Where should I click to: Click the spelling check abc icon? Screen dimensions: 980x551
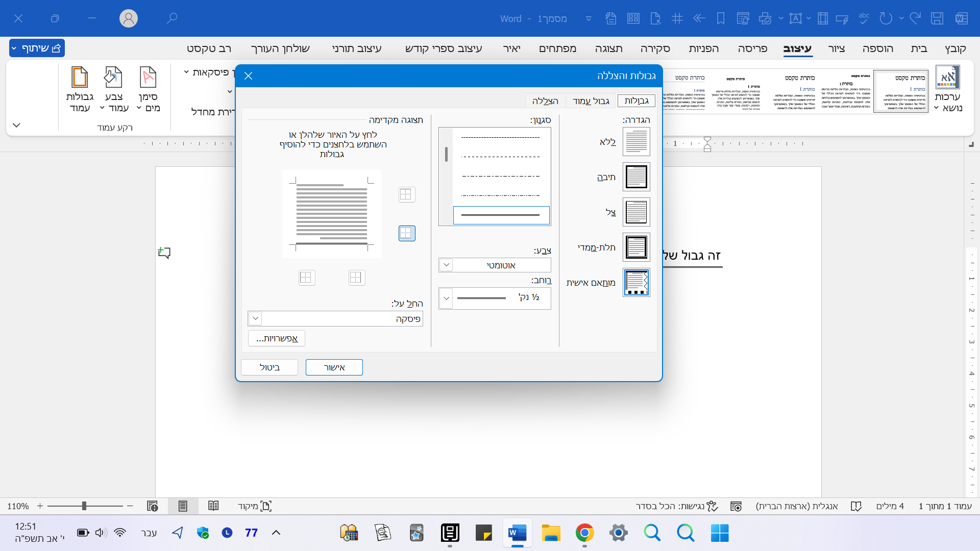pos(864,18)
